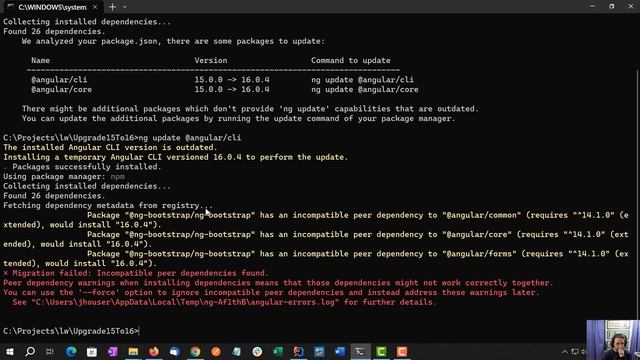Click 'Found 26 dependencies.' at top
640x360 pixels.
(54, 31)
